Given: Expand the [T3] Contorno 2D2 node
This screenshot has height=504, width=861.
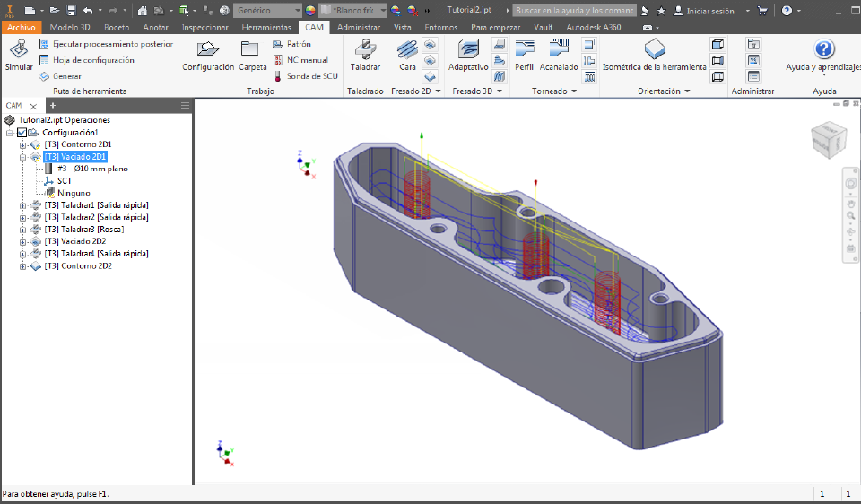Looking at the screenshot, I should coord(22,266).
